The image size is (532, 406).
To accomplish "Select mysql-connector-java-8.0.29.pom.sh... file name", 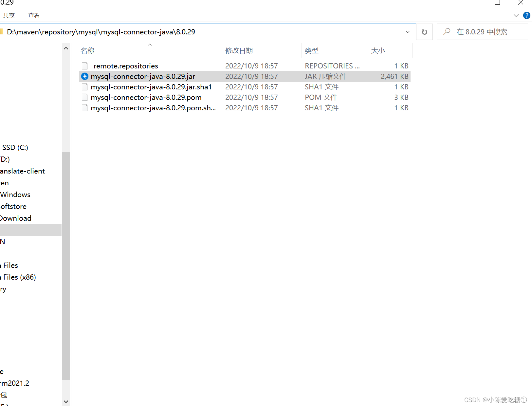I will coord(153,108).
